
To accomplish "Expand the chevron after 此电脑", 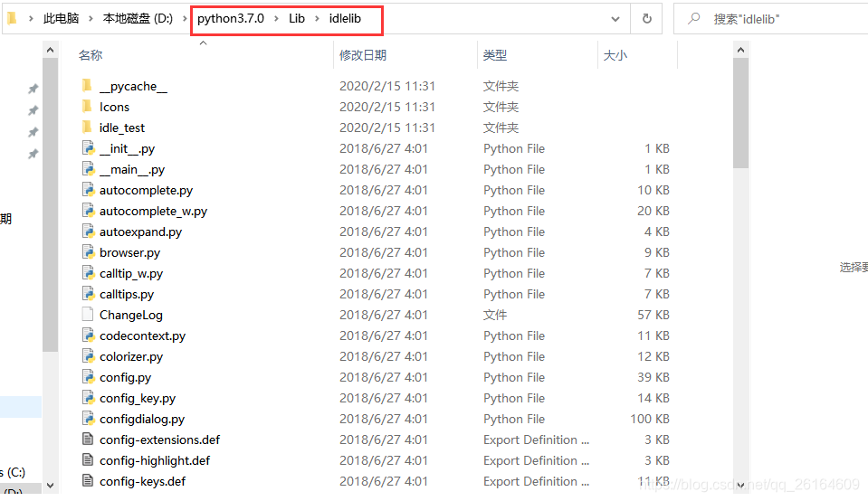I will [x=91, y=19].
